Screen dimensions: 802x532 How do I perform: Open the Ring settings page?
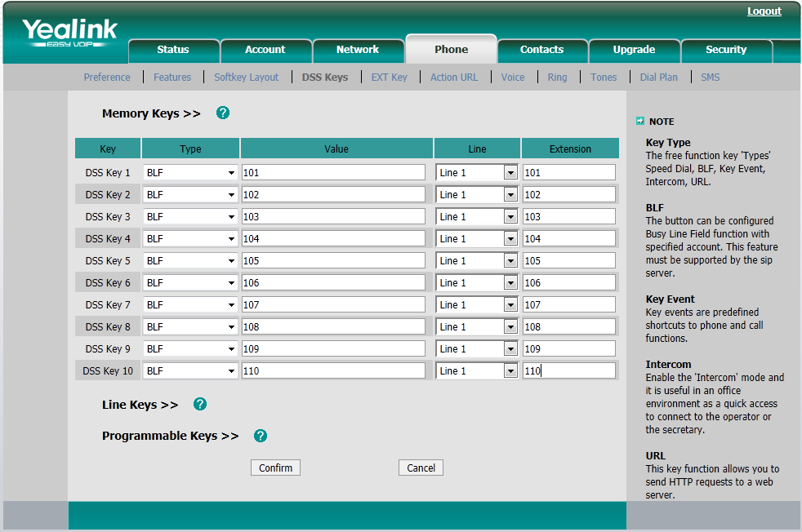(558, 78)
